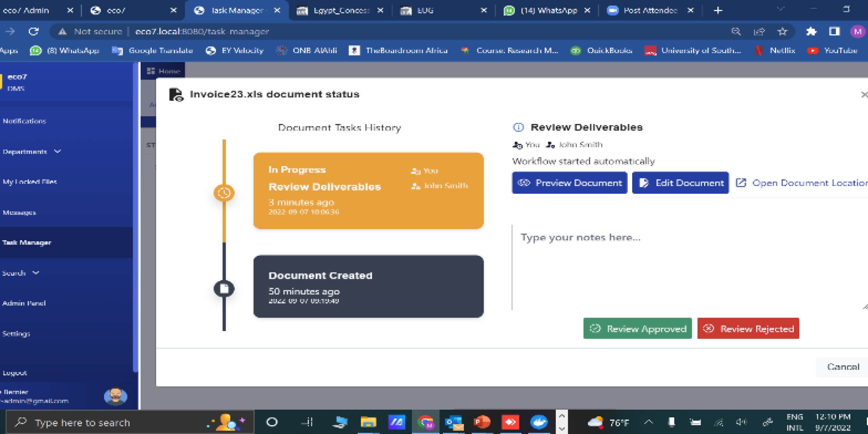Open Notifications in the sidebar
Image resolution: width=868 pixels, height=434 pixels.
pos(24,121)
